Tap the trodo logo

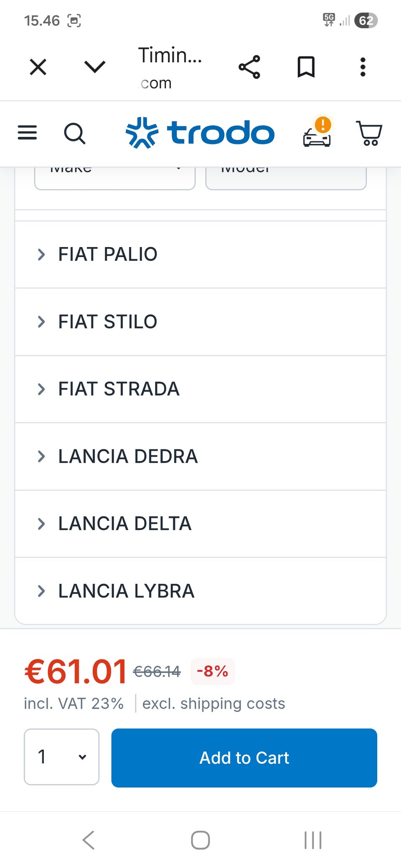(200, 133)
